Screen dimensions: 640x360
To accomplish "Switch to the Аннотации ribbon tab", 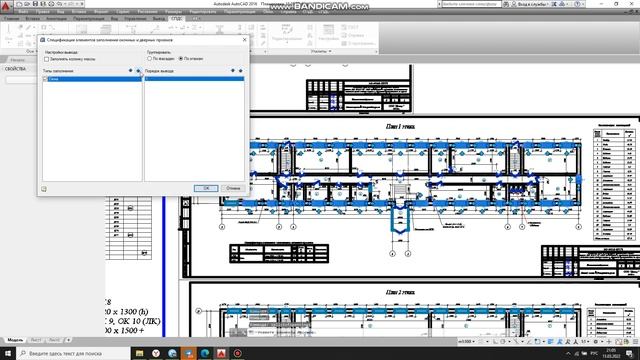I will point(56,18).
